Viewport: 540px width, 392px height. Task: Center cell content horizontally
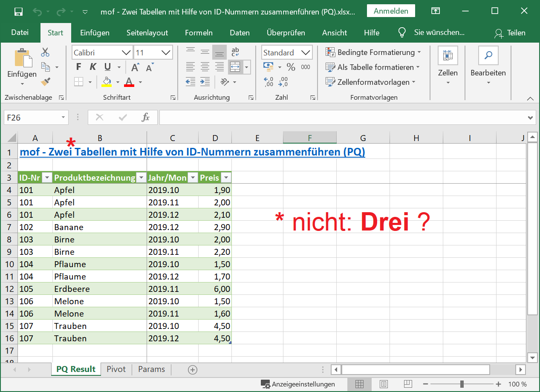(205, 67)
